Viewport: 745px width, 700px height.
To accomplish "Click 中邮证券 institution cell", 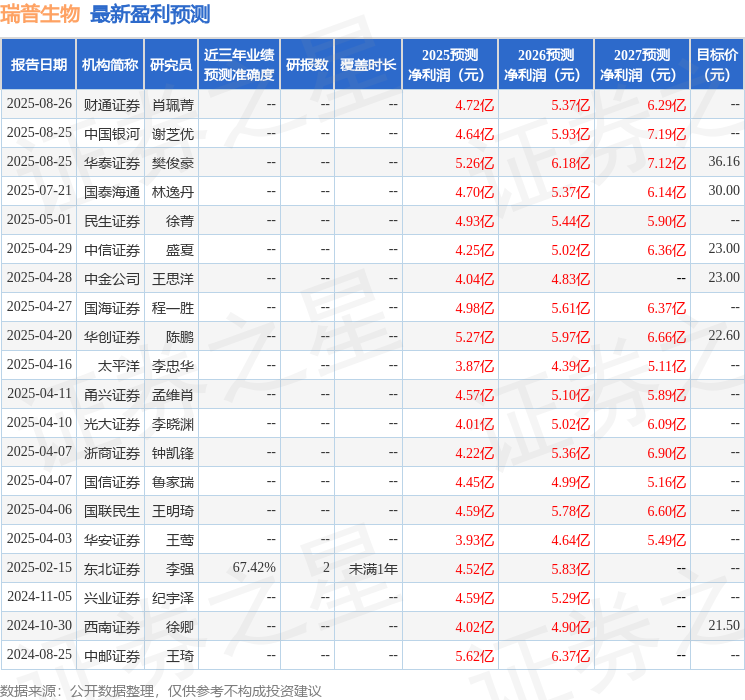I will tap(112, 656).
